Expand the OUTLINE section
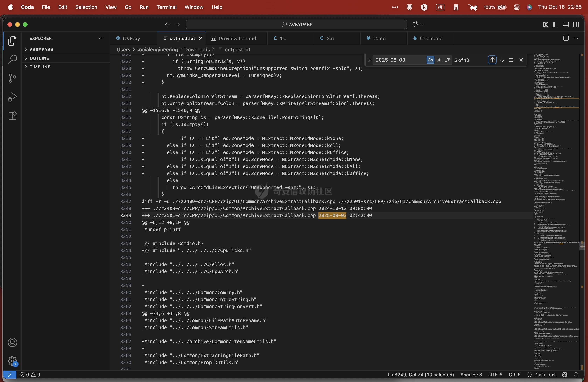 coord(39,58)
